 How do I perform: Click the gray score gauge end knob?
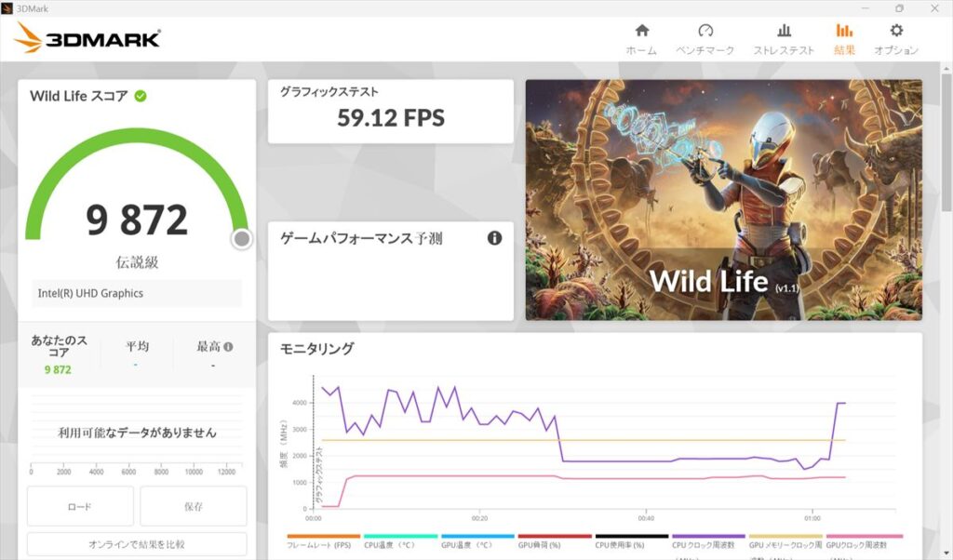[242, 239]
